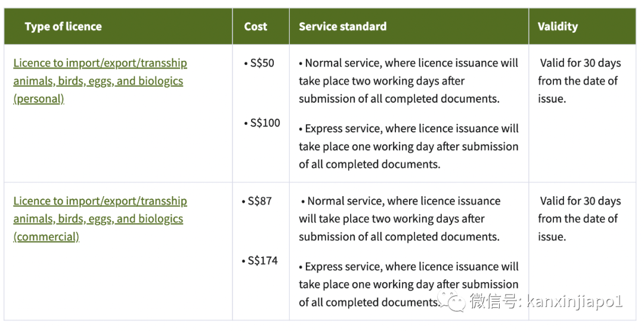The height and width of the screenshot is (331, 644).
Task: Open the personal import/export licence link
Action: 100,81
